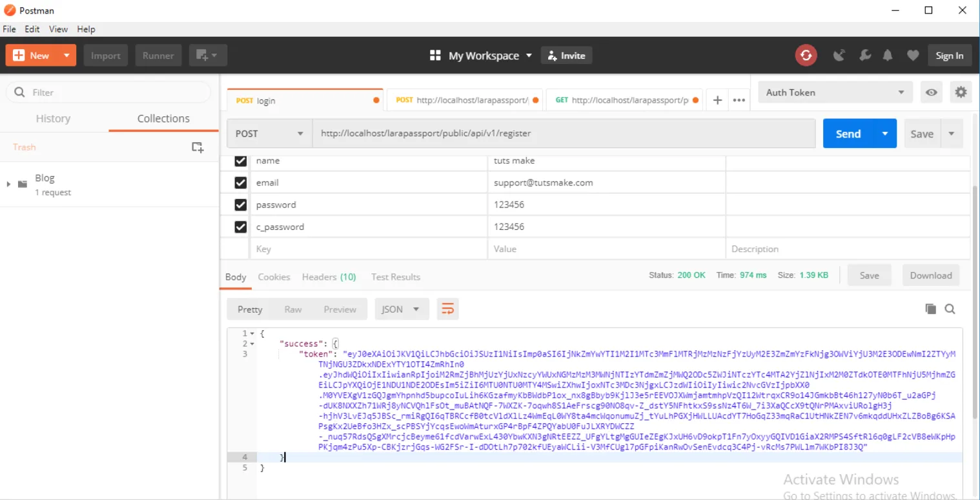Switch to Raw response view

pyautogui.click(x=293, y=309)
